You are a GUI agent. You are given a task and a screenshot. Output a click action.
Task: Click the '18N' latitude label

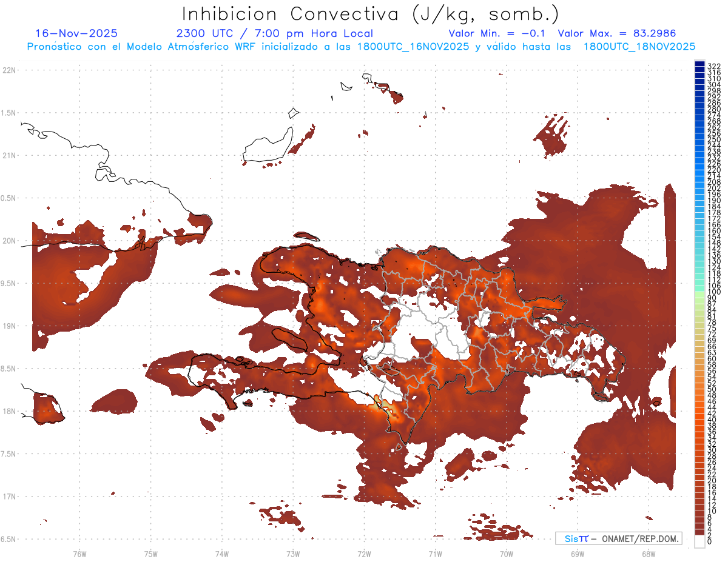pos(10,411)
